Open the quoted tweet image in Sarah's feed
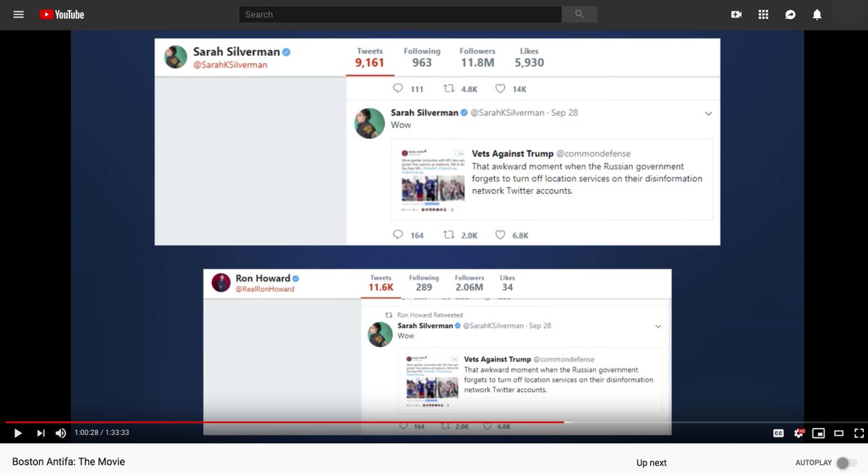Screen dimensions: 868x475 click(x=433, y=181)
